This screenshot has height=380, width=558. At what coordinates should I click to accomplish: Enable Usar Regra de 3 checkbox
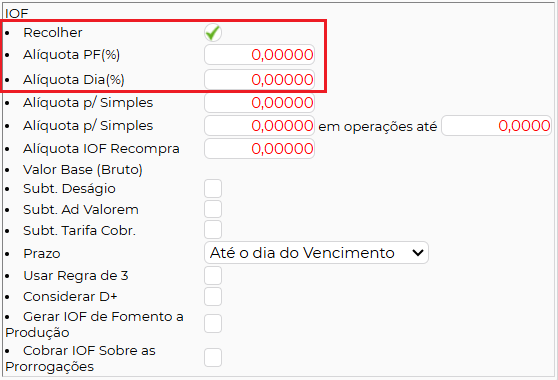[213, 276]
